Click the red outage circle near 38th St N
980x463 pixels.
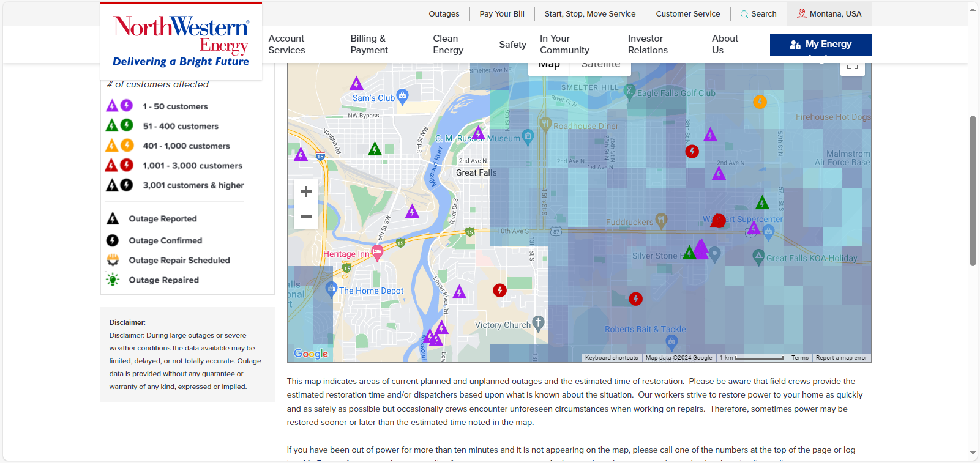coord(692,151)
